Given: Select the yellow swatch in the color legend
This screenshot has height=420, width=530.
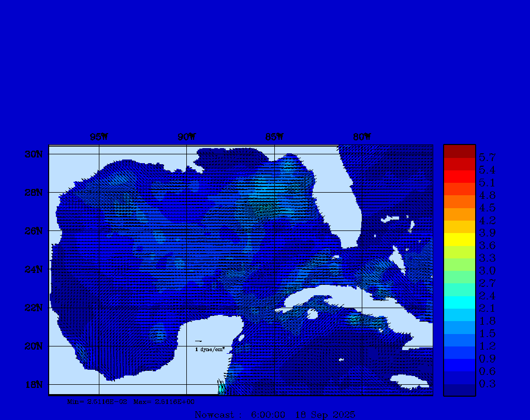Looking at the screenshot, I should tap(459, 239).
